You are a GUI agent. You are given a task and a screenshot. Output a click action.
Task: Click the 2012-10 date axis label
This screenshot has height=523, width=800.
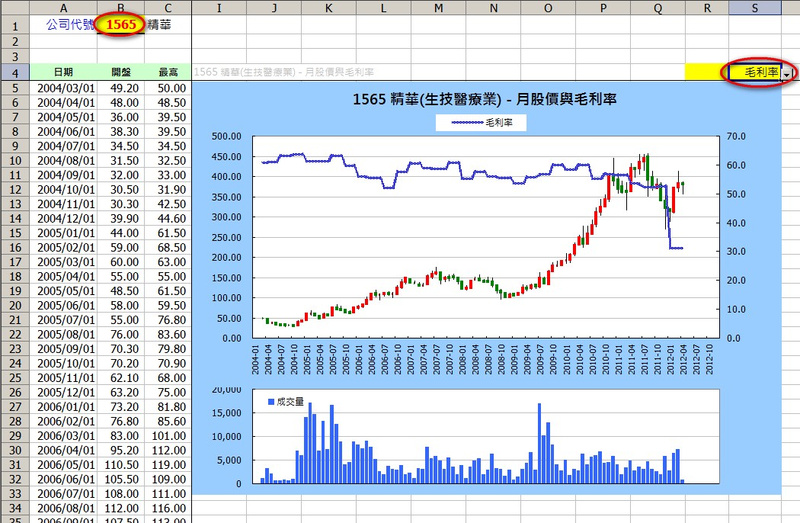(709, 359)
